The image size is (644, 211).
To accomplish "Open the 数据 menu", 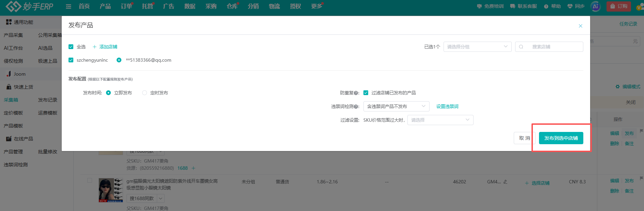I will 190,6.
